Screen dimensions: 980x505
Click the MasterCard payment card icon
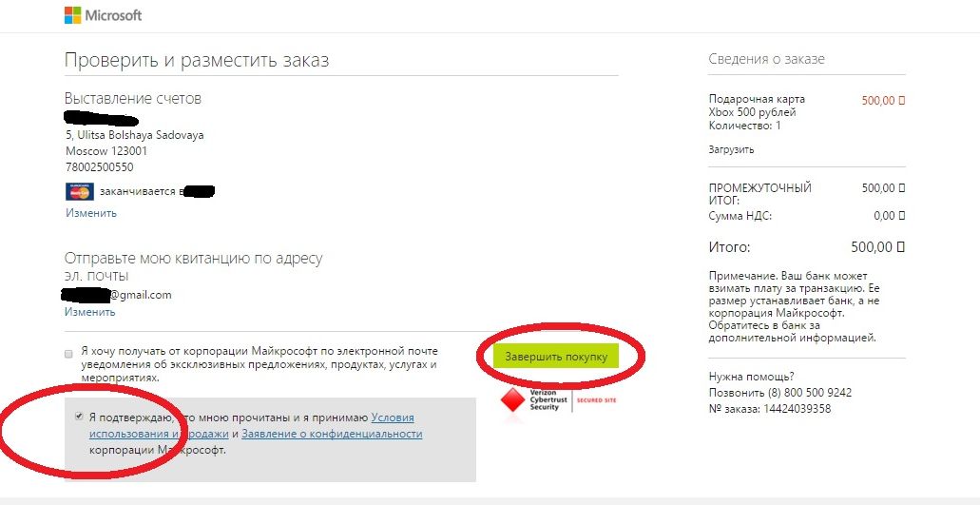point(79,191)
